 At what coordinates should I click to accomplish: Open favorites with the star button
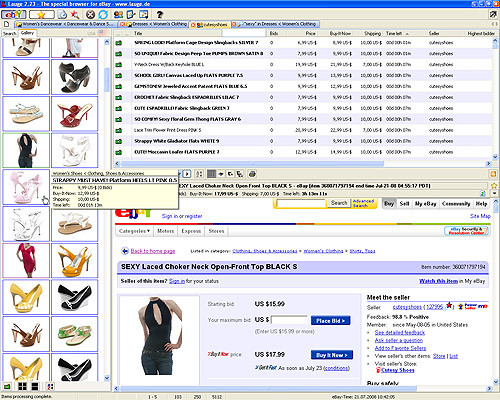tap(41, 15)
